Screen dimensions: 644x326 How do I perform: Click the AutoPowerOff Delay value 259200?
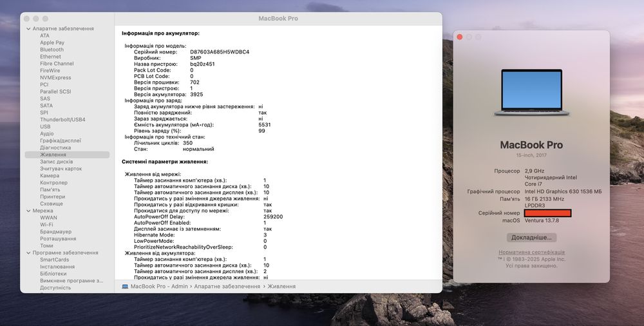pos(273,216)
